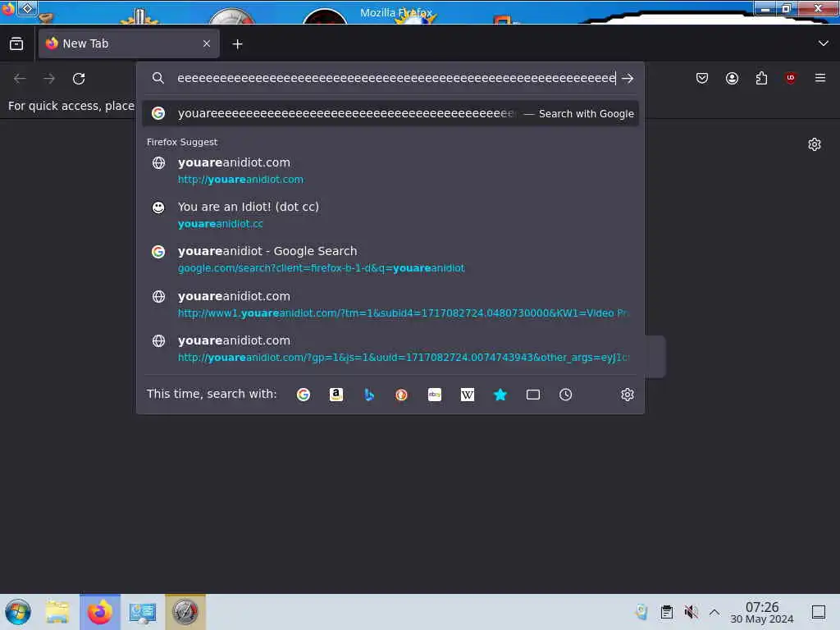Viewport: 840px width, 630px height.
Task: Click the address bar text field
Action: (x=396, y=78)
